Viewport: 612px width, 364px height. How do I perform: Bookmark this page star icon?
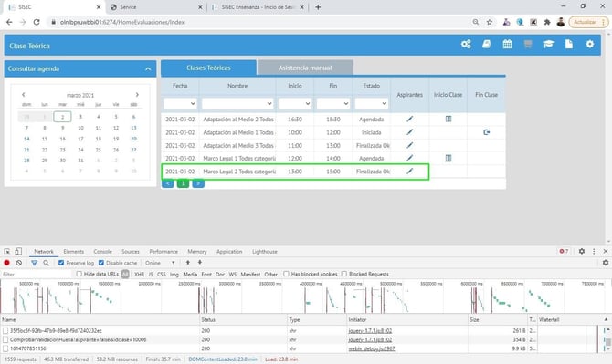[x=490, y=22]
